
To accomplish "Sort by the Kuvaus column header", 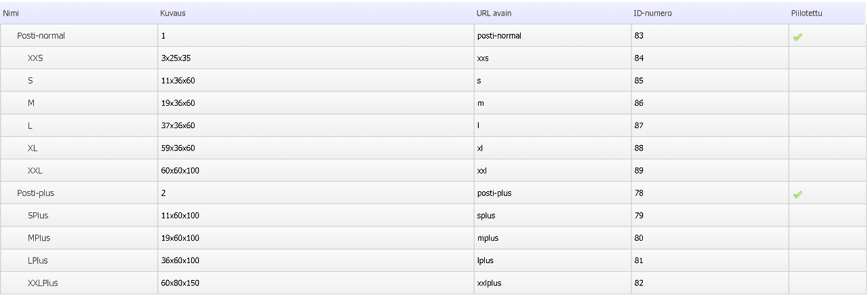I will coord(173,13).
